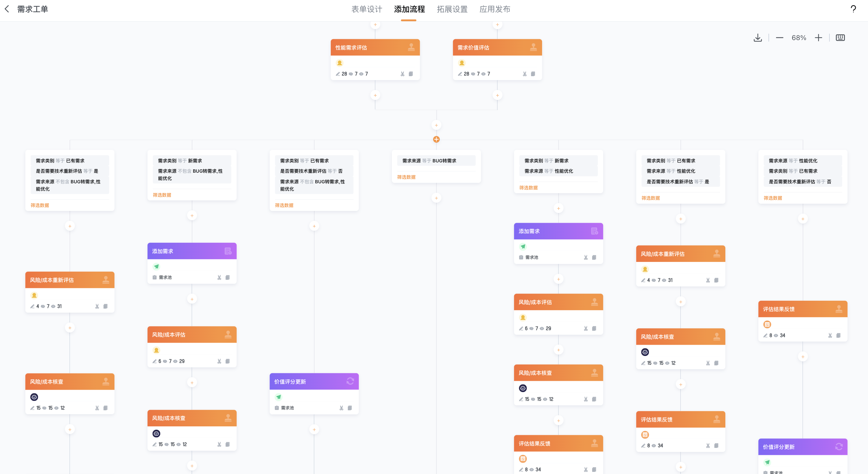Open the keyboard shortcuts icon
Screen dimensions: 868x474
(x=840, y=38)
